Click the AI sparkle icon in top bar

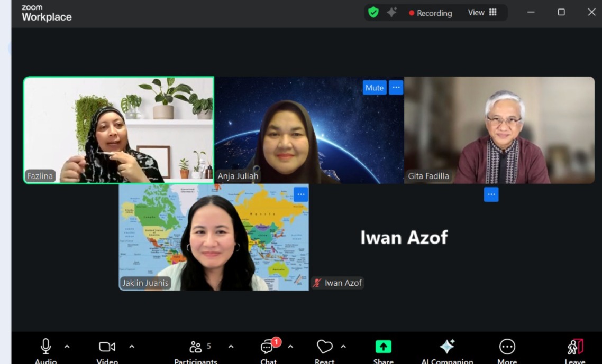click(391, 12)
